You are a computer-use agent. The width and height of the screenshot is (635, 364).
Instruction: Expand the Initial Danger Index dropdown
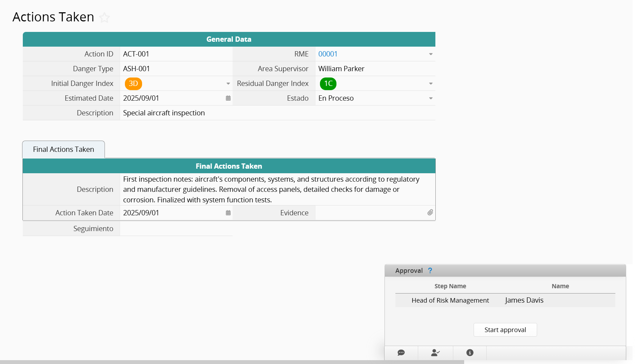228,84
